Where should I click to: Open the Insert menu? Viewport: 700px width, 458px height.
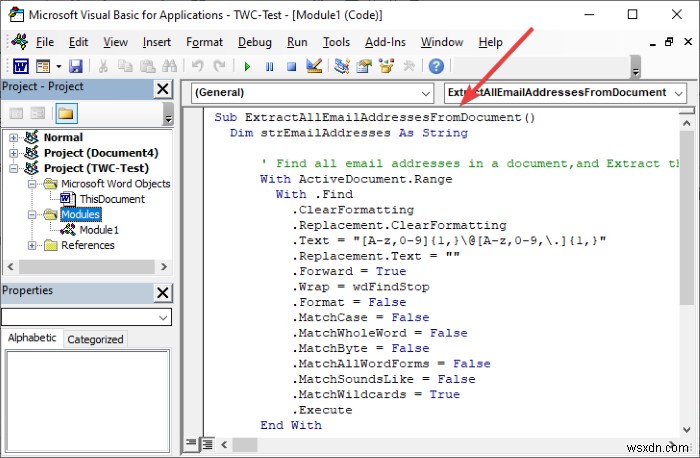tap(157, 42)
